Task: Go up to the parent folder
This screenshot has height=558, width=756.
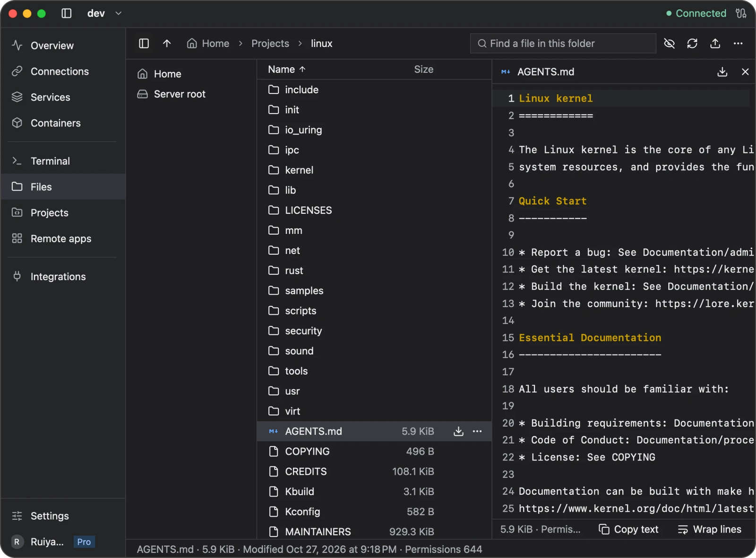Action: pyautogui.click(x=167, y=43)
